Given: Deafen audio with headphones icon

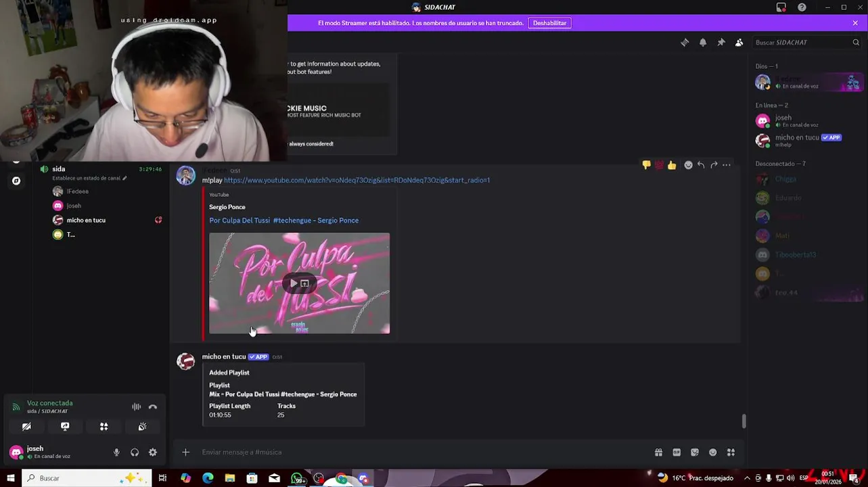Looking at the screenshot, I should tap(135, 453).
